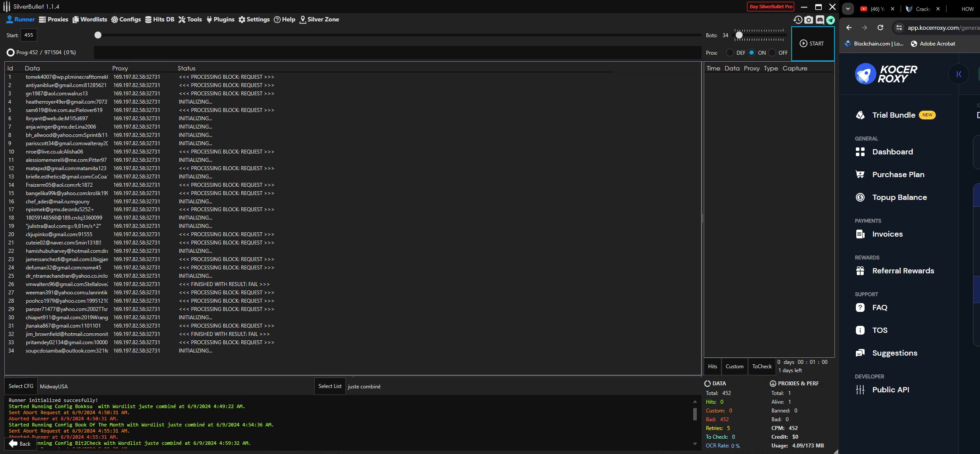Open the Blockchain.com bookmark
Screen dimensions: 980x454
click(874, 44)
